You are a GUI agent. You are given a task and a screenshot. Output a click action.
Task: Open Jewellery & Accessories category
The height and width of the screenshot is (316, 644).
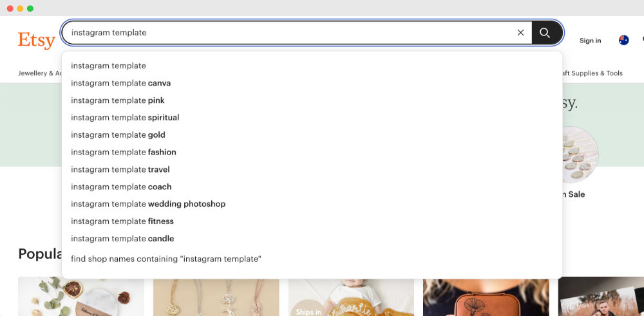[40, 73]
